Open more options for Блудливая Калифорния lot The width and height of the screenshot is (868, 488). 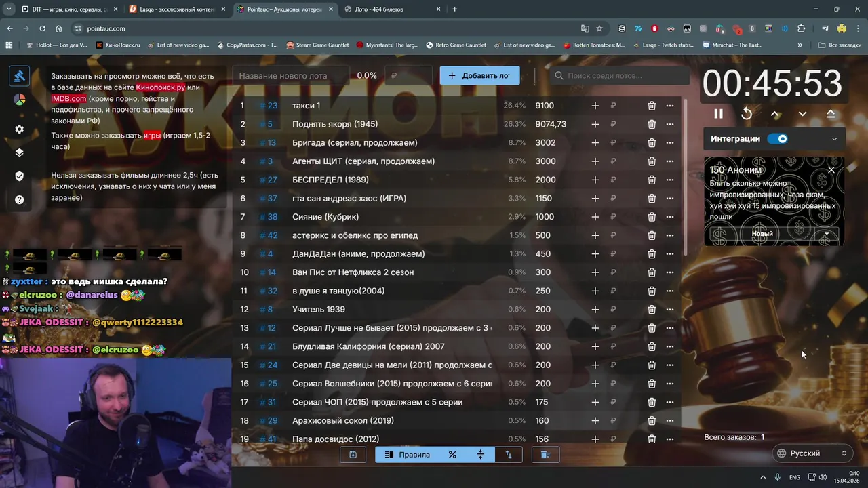click(670, 346)
